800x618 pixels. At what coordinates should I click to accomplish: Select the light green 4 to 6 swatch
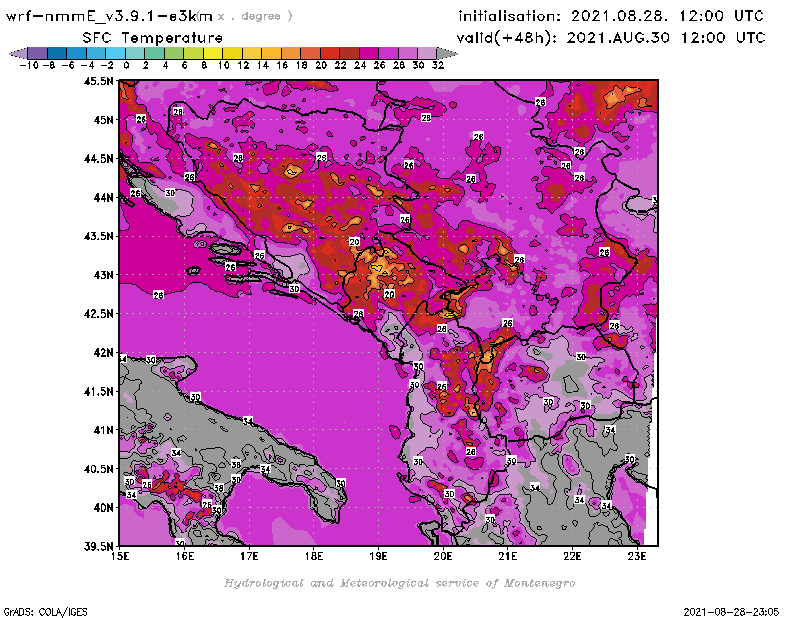tap(173, 54)
